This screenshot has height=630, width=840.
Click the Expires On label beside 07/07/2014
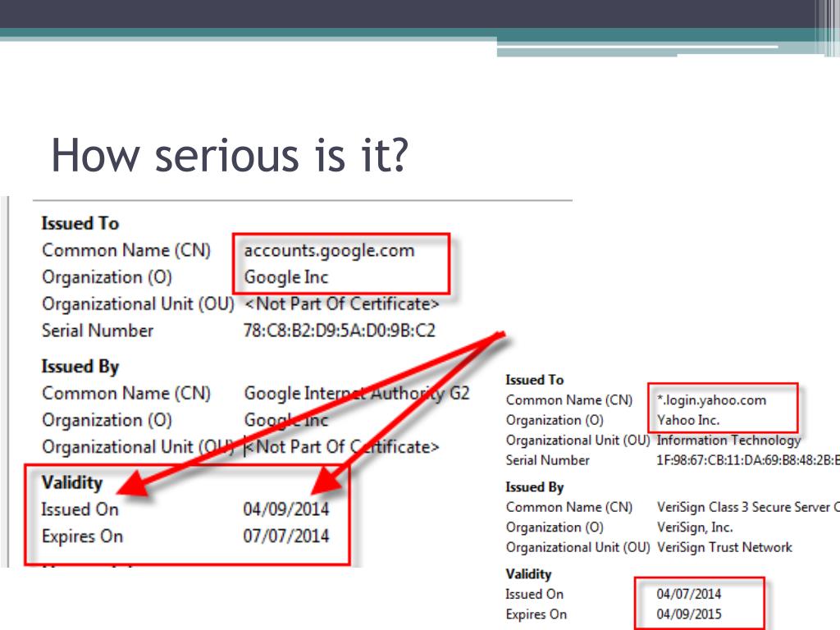[83, 536]
